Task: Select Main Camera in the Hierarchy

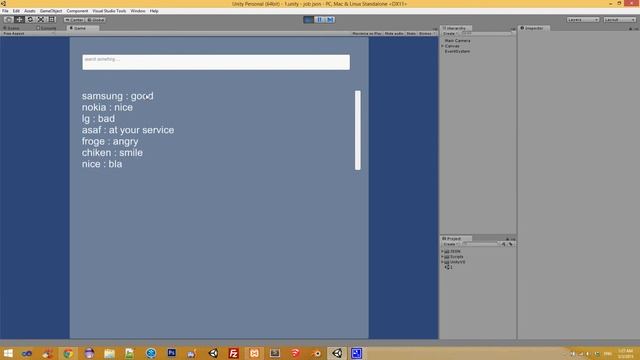Action: tap(457, 41)
